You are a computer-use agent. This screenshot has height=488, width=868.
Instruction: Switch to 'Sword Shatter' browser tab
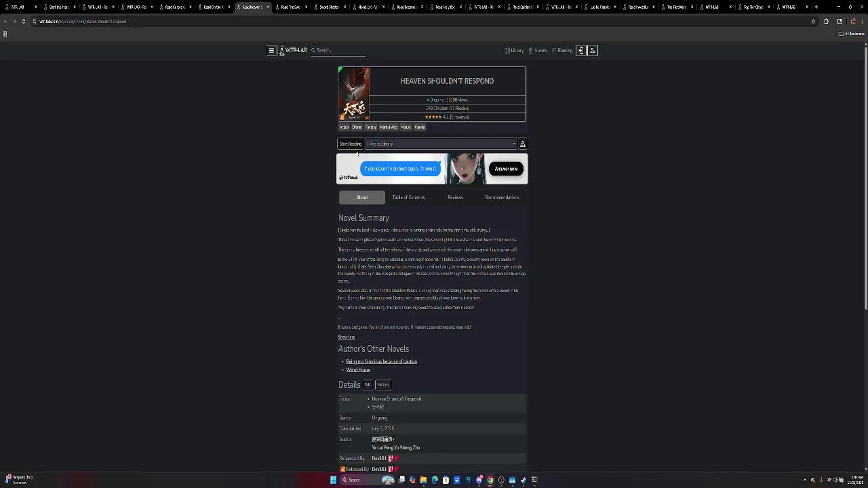coord(329,7)
